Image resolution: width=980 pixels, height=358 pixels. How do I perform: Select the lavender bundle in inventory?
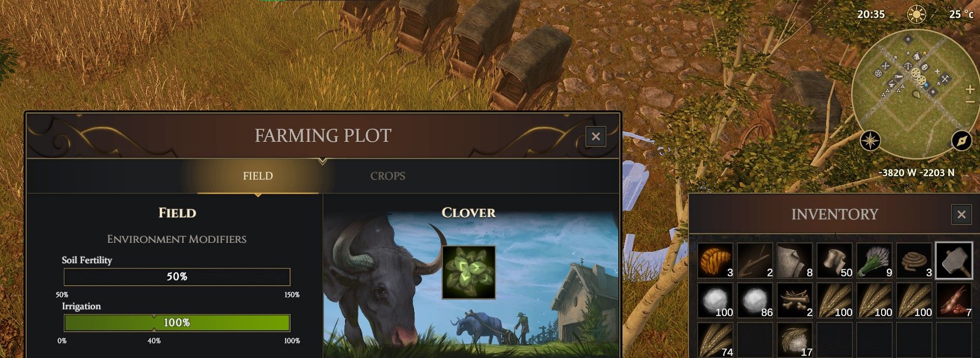coord(874,260)
